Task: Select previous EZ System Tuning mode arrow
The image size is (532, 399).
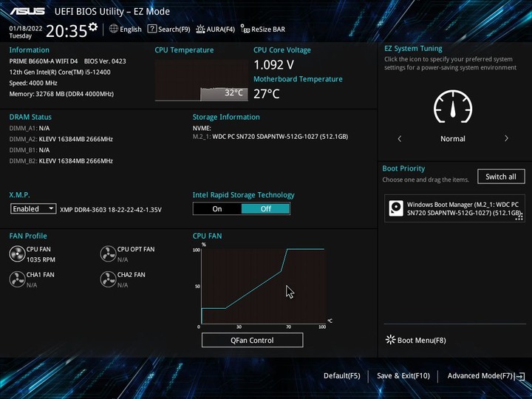Action: pyautogui.click(x=399, y=138)
